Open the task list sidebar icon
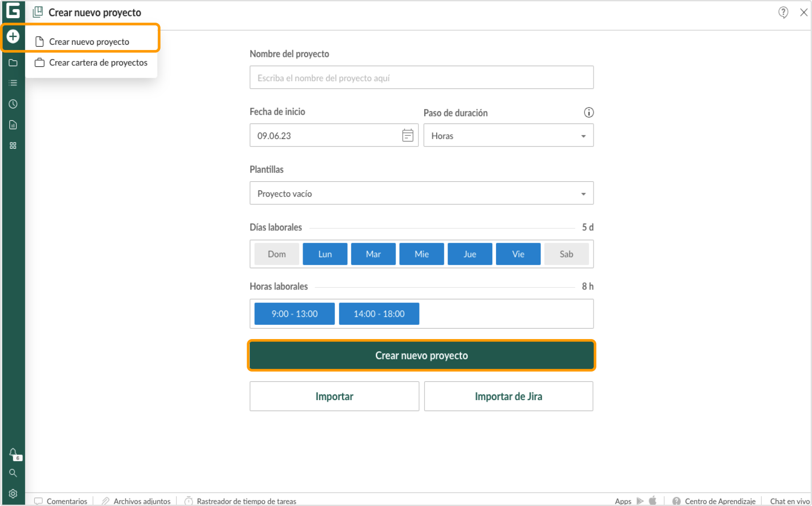812x506 pixels. (13, 83)
